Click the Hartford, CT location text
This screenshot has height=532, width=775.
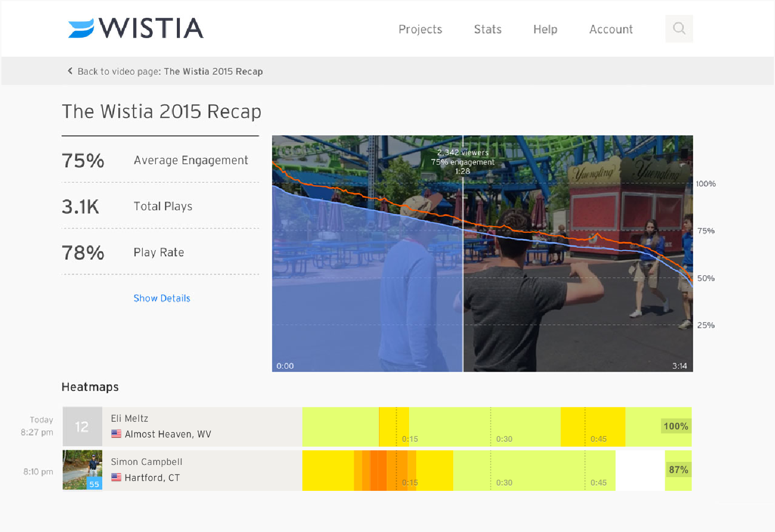click(152, 478)
